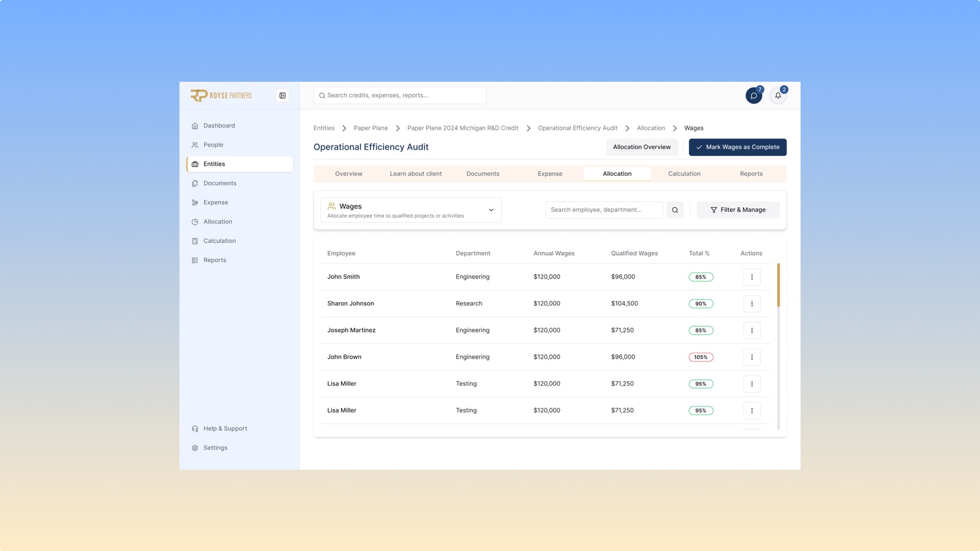Click the table vertical scrollbar thumb
Screen dimensions: 980x551
click(x=778, y=285)
